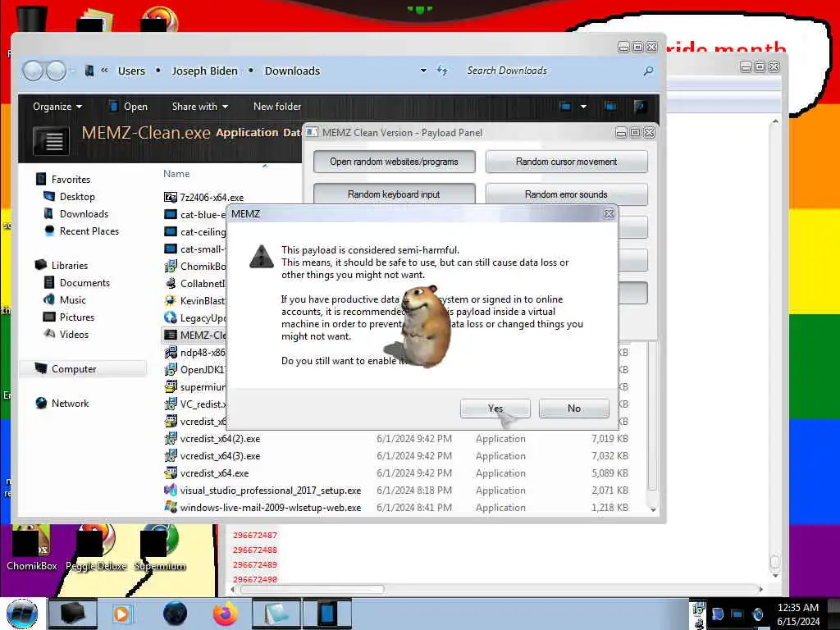Open the Peggle Deluxe desktop shortcut

pyautogui.click(x=97, y=547)
